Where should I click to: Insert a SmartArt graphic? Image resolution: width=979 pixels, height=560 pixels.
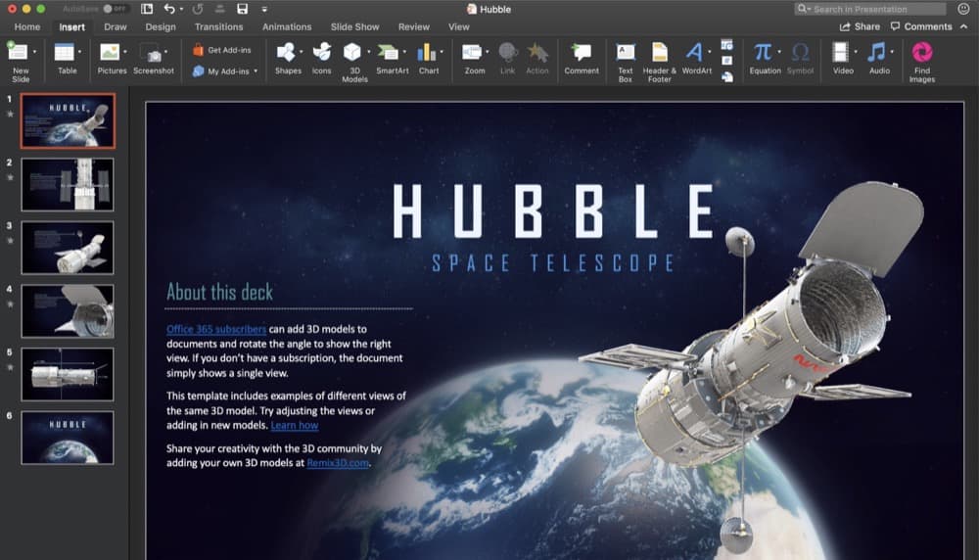[x=389, y=53]
